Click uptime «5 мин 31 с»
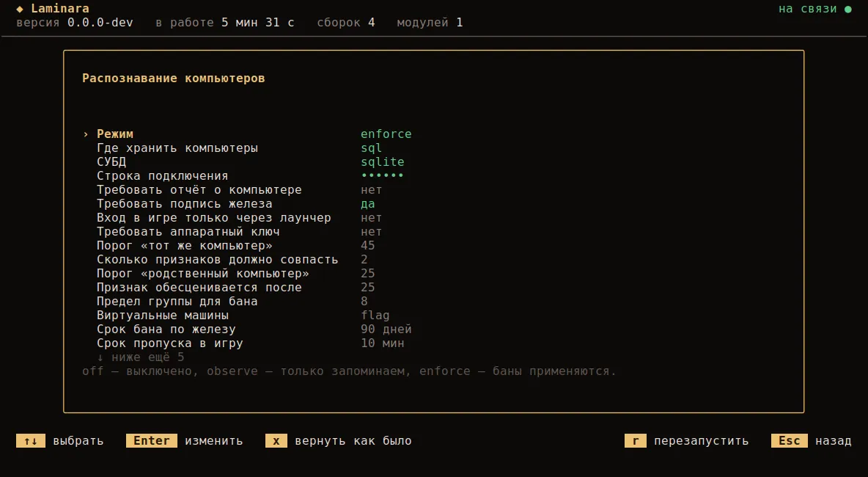This screenshot has height=477, width=868. (258, 23)
